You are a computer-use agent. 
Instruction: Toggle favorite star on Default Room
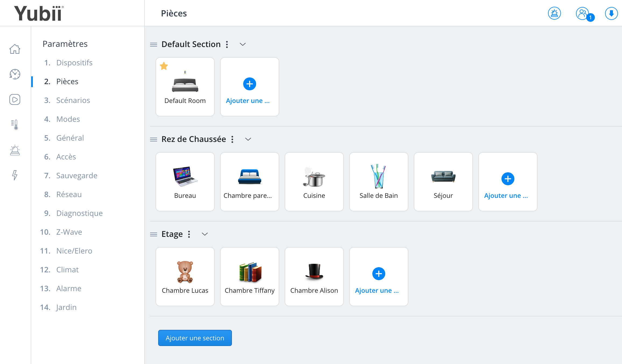(164, 66)
